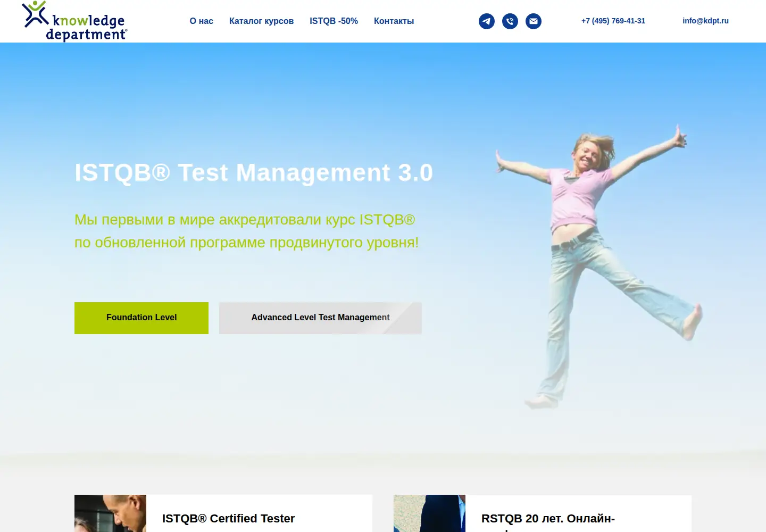
Task: Click the info@kdpt.ru email link
Action: [705, 21]
